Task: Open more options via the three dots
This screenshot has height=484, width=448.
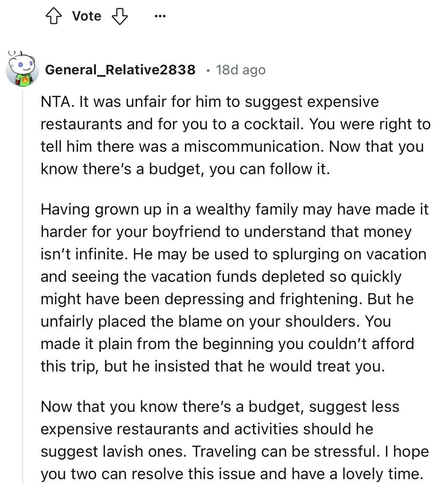Action: pyautogui.click(x=160, y=16)
